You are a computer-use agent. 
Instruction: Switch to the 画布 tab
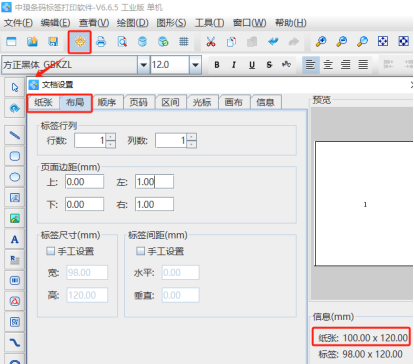point(233,102)
